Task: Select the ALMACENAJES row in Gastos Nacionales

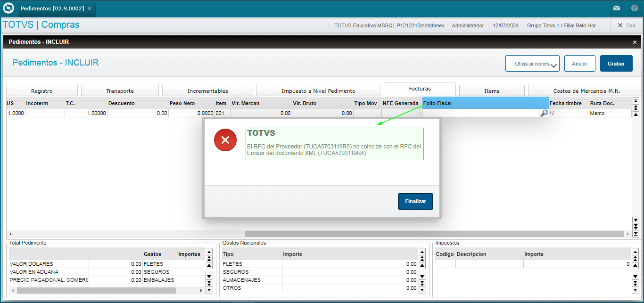Action: [320, 280]
